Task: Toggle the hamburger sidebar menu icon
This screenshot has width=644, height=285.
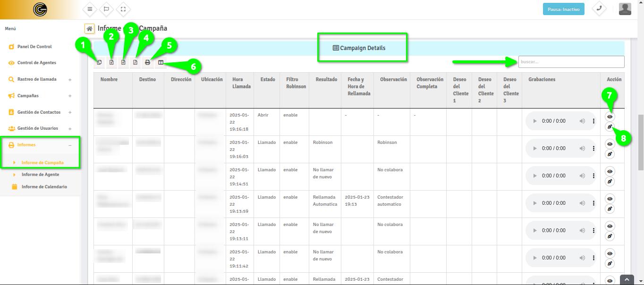Action: (90, 9)
